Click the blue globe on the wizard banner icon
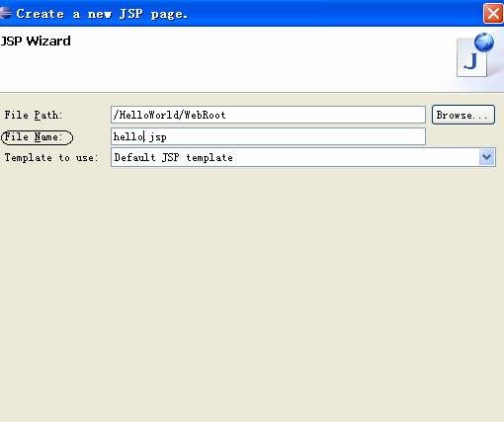 coord(484,42)
